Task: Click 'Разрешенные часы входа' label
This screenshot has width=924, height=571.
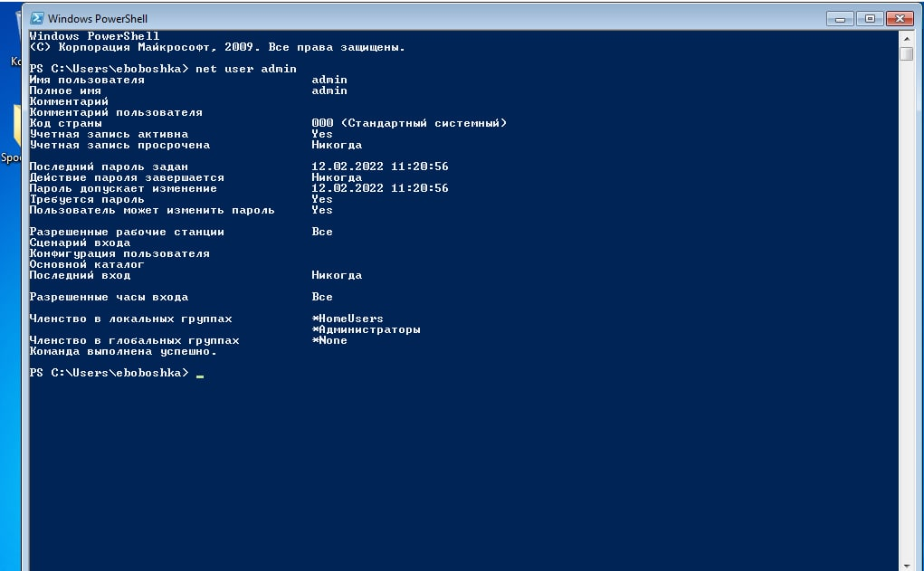Action: point(109,297)
